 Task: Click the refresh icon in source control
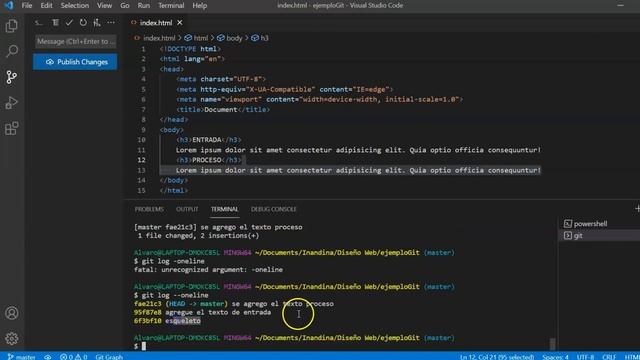coord(83,22)
